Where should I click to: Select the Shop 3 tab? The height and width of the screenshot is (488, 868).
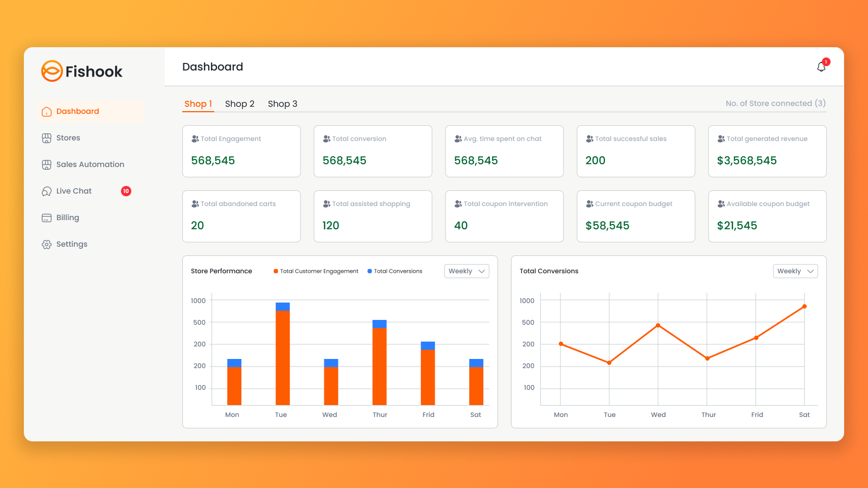coord(283,104)
